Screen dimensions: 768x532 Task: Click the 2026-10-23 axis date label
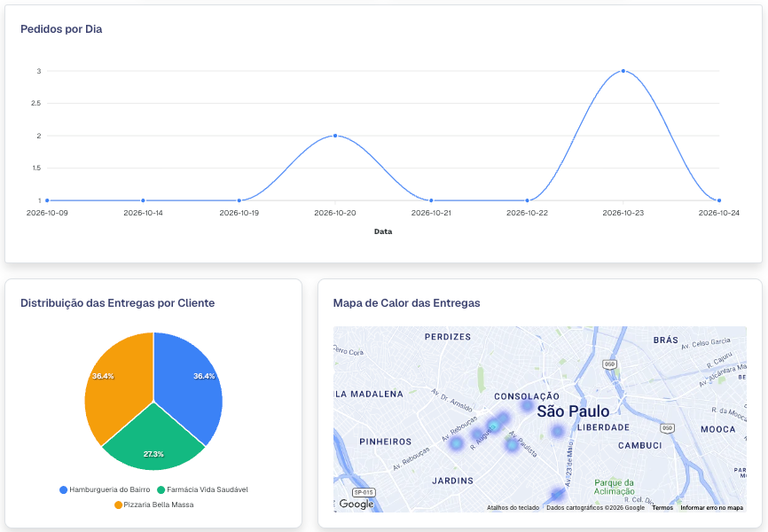click(623, 213)
